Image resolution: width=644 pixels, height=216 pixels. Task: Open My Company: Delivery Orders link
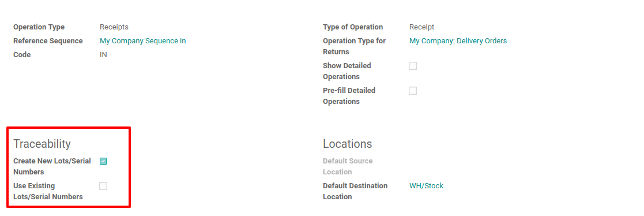click(458, 41)
